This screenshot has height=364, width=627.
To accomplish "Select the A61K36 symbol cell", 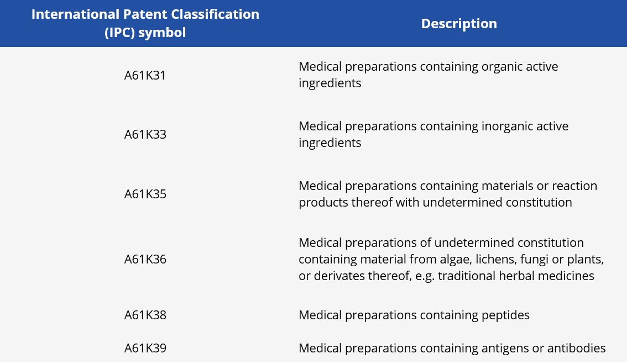I will [x=145, y=260].
